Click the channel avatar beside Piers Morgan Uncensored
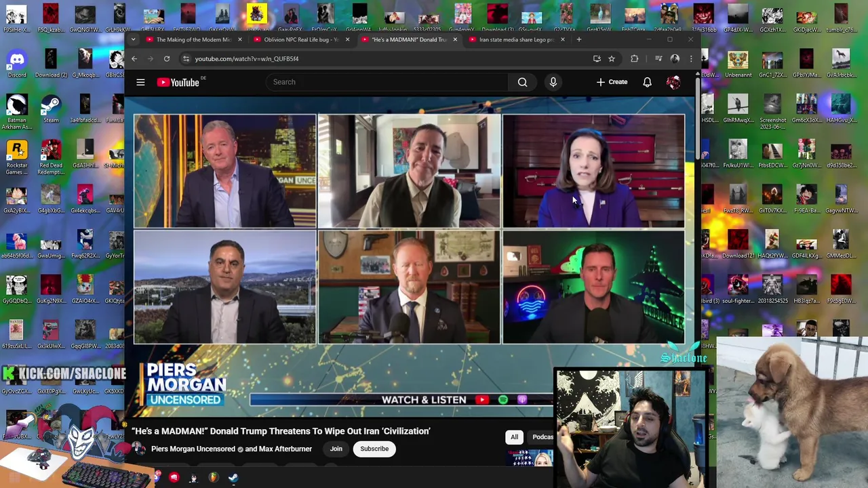Viewport: 868px width, 488px height. [x=138, y=449]
